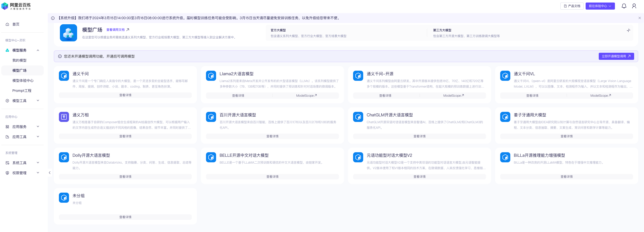View details of Dolly开源大语言模型

coord(125,177)
